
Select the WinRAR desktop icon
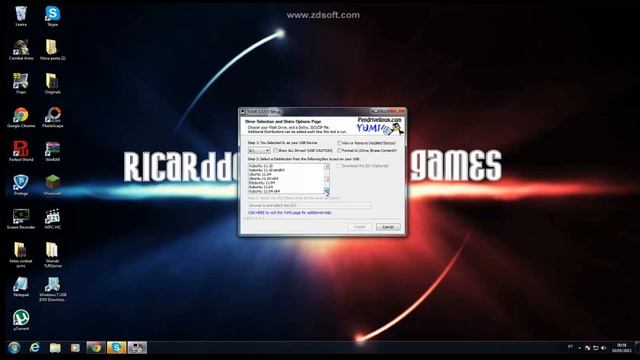(x=52, y=151)
